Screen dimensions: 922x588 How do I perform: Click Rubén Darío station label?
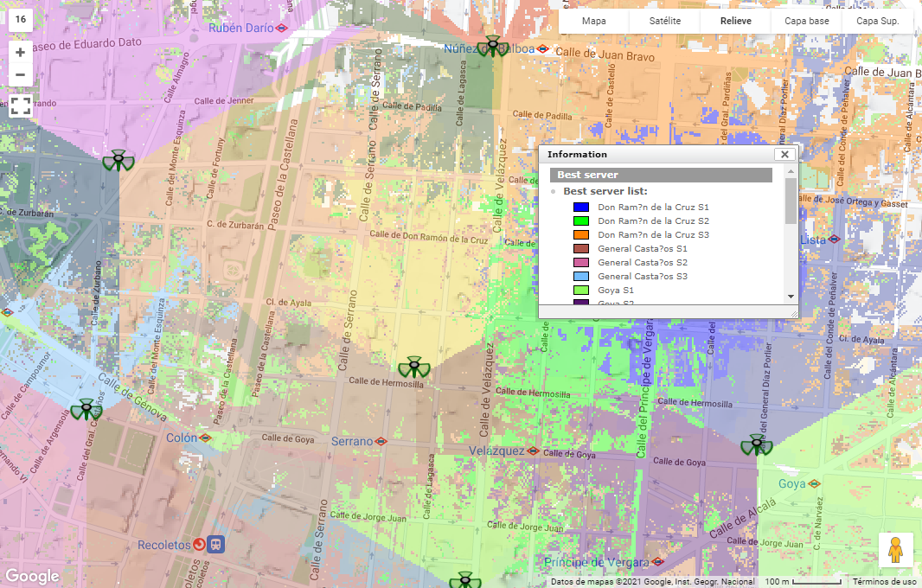[241, 28]
